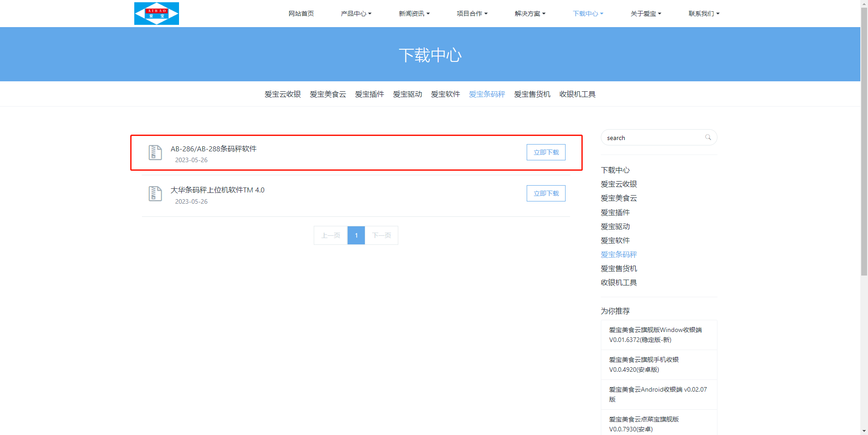868x435 pixels.
Task: Click the AB-286/AB-288 zip file icon
Action: [155, 153]
